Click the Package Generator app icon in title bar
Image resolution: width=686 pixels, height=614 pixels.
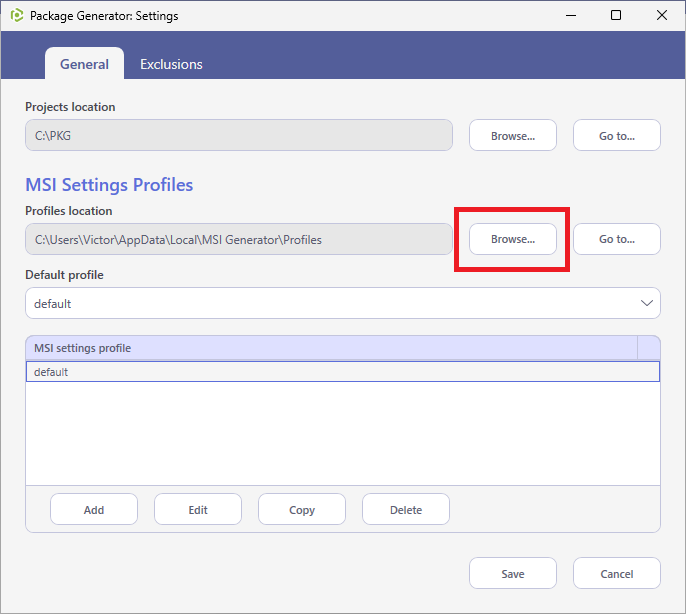[17, 15]
